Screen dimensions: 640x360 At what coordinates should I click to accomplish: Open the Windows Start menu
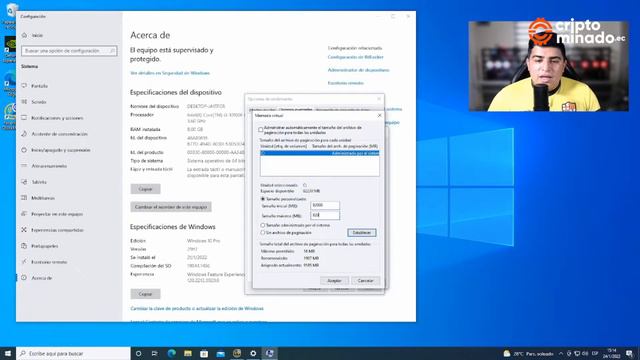click(x=8, y=353)
